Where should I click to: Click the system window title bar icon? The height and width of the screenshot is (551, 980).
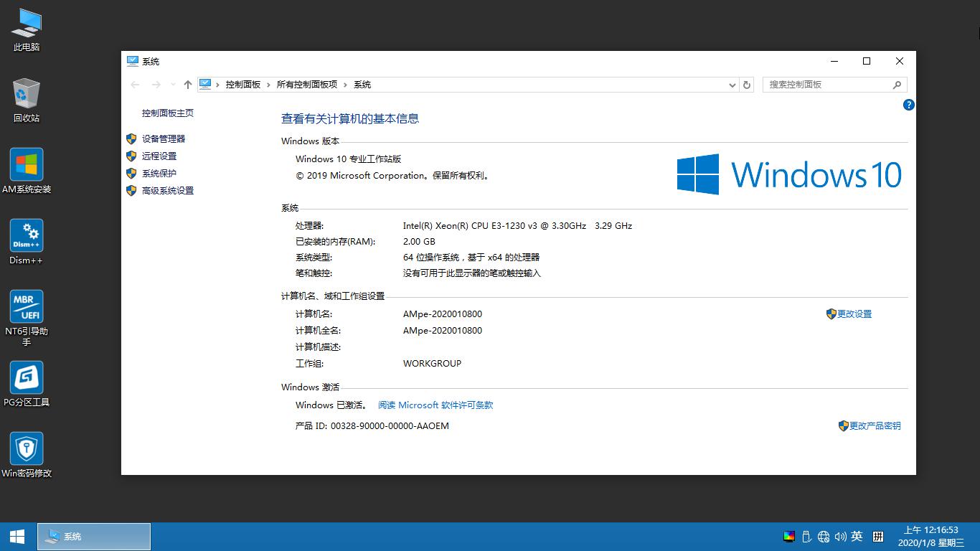(133, 61)
